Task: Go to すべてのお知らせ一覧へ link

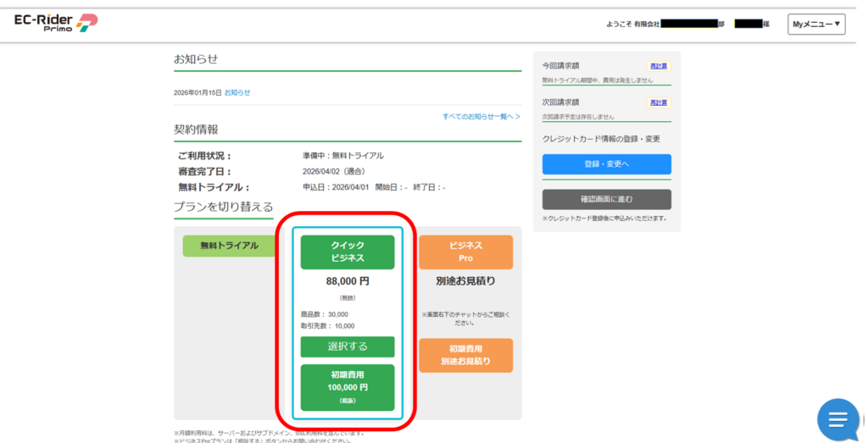Action: tap(481, 116)
